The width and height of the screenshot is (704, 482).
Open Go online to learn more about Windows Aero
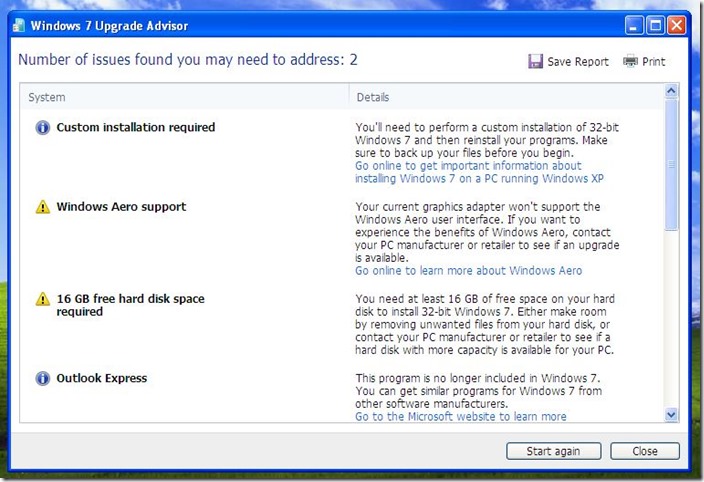click(468, 271)
